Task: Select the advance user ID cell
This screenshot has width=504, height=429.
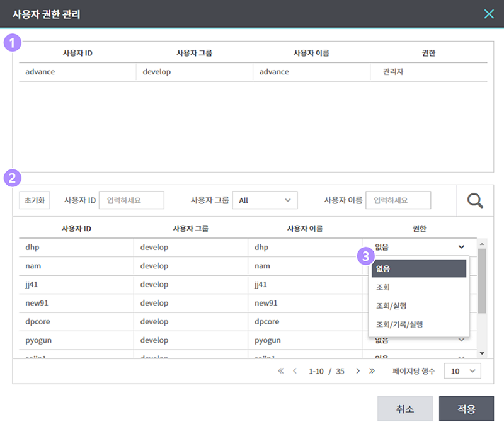Action: point(77,72)
